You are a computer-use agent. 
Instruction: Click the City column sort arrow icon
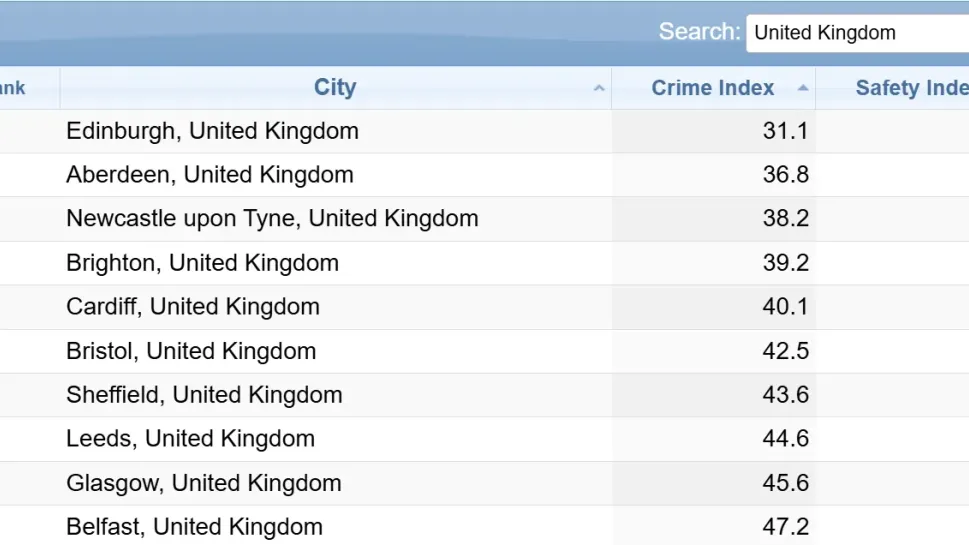[599, 89]
